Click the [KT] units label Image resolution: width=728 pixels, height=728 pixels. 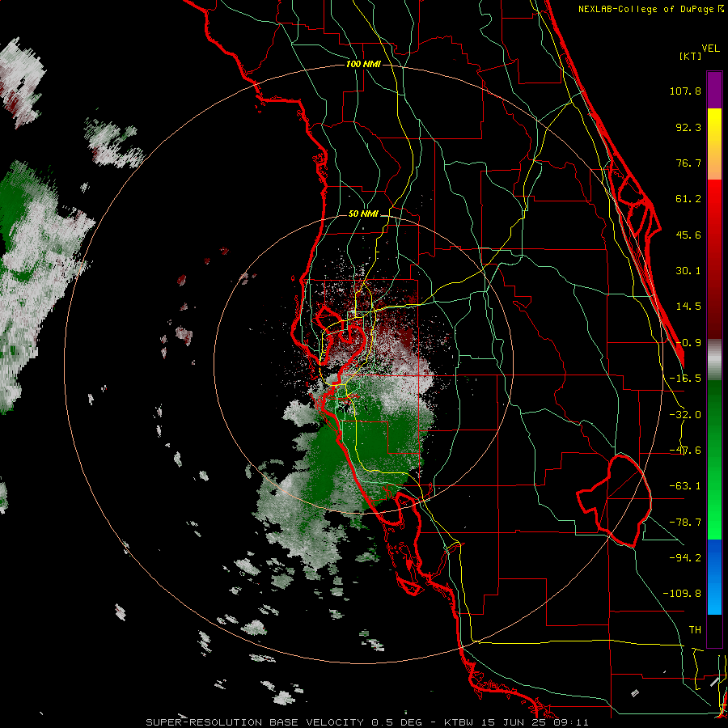pos(691,56)
